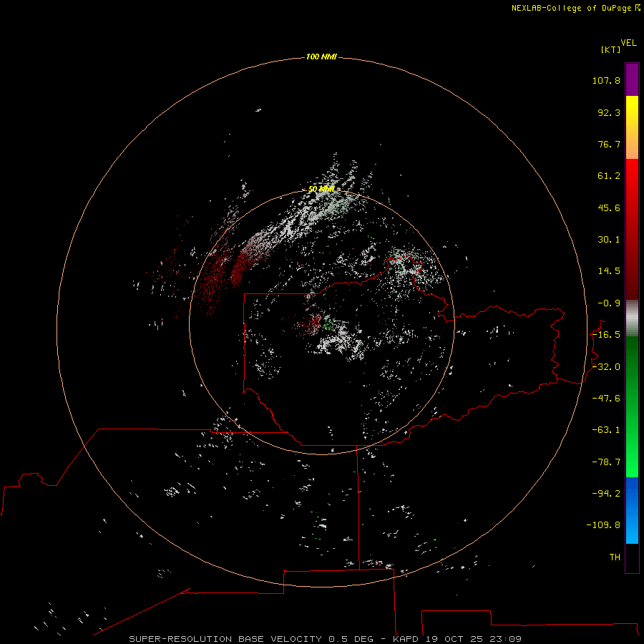Select the 45.6 legend value

click(609, 208)
